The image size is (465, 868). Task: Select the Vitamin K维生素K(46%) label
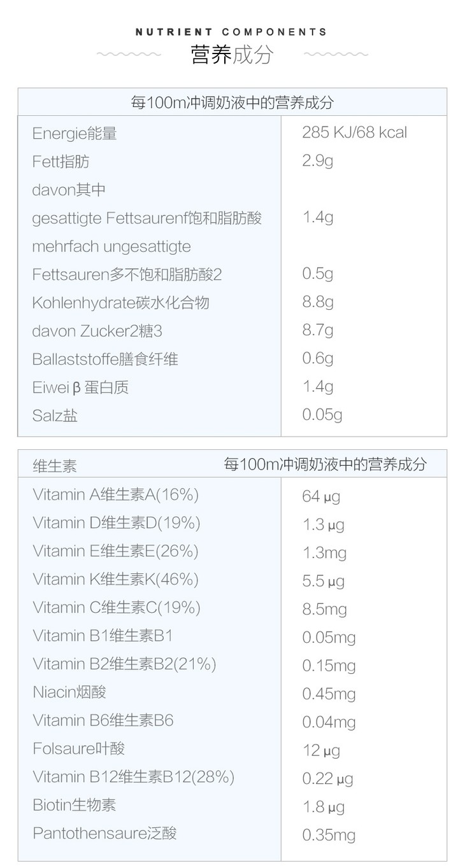pos(116,579)
